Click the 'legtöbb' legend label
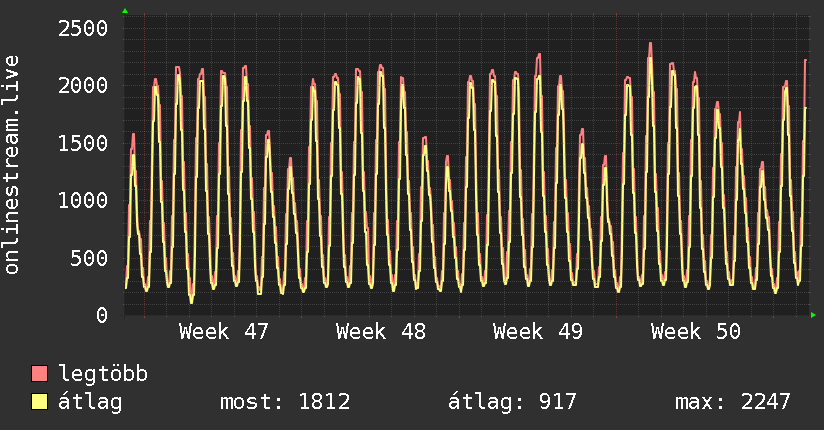 [x=103, y=374]
